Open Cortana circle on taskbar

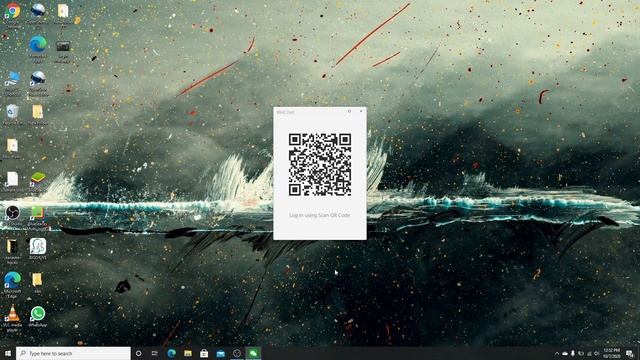[x=138, y=353]
